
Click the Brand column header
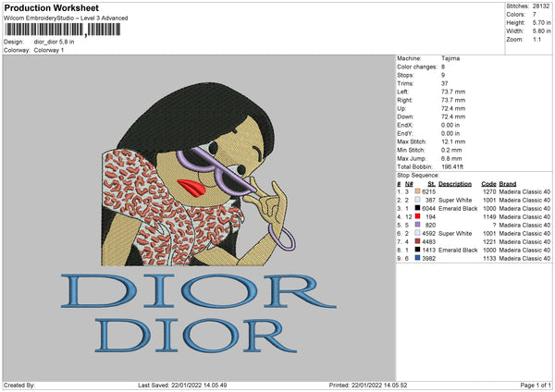pyautogui.click(x=508, y=184)
